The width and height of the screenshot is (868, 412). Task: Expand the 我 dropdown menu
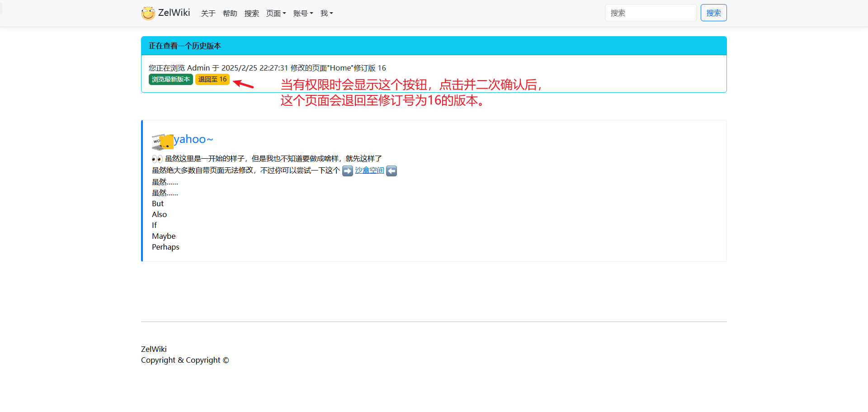[326, 14]
